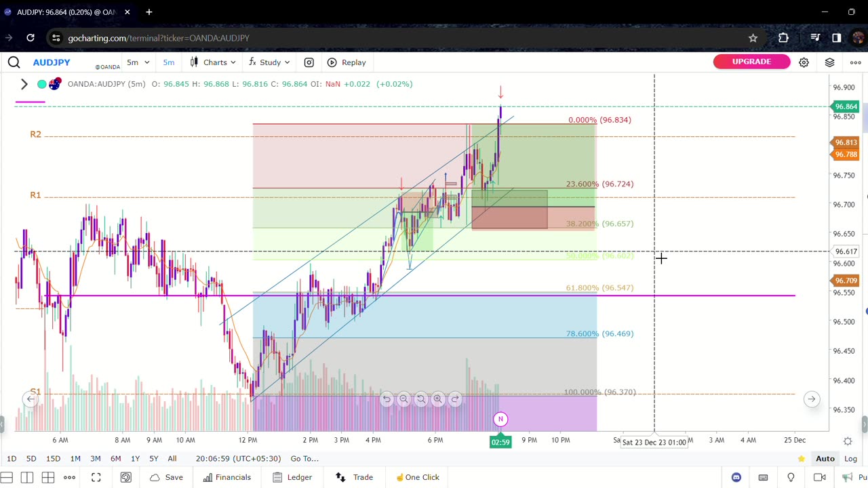868x488 pixels.
Task: Select the 1M range
Action: pos(75,459)
